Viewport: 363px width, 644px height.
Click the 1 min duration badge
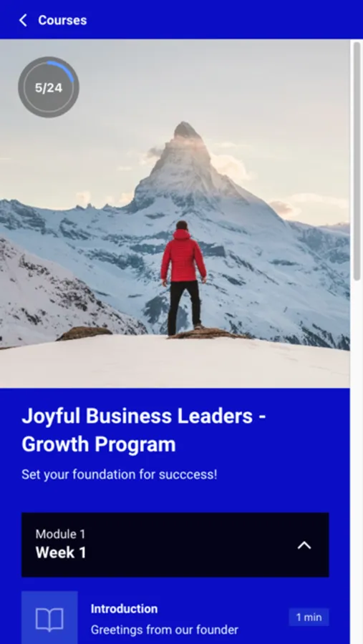pos(309,618)
